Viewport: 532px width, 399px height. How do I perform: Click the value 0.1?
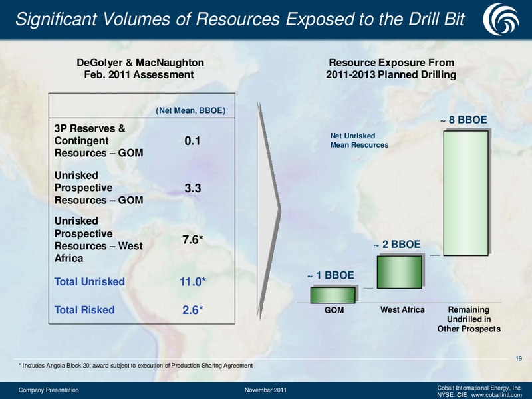(x=192, y=141)
